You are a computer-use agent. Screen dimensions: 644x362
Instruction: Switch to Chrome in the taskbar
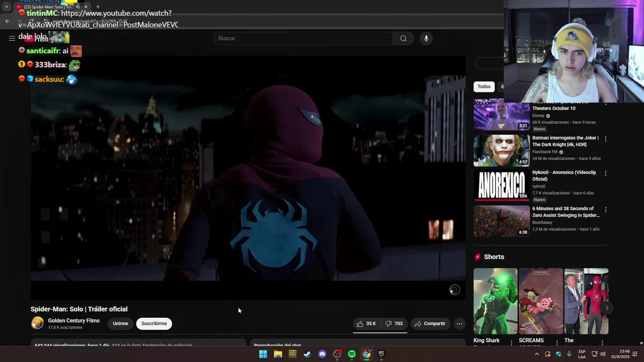click(x=367, y=354)
